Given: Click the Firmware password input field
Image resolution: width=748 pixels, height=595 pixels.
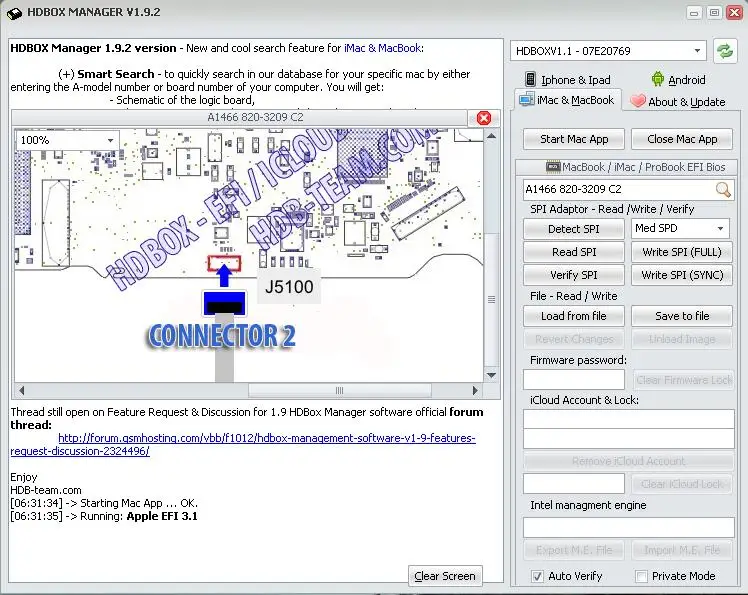Looking at the screenshot, I should [574, 380].
